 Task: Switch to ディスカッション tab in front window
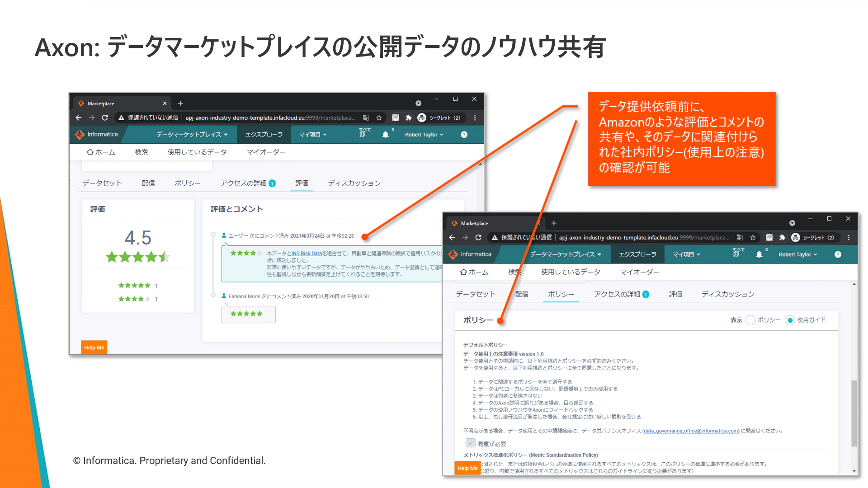tap(728, 294)
